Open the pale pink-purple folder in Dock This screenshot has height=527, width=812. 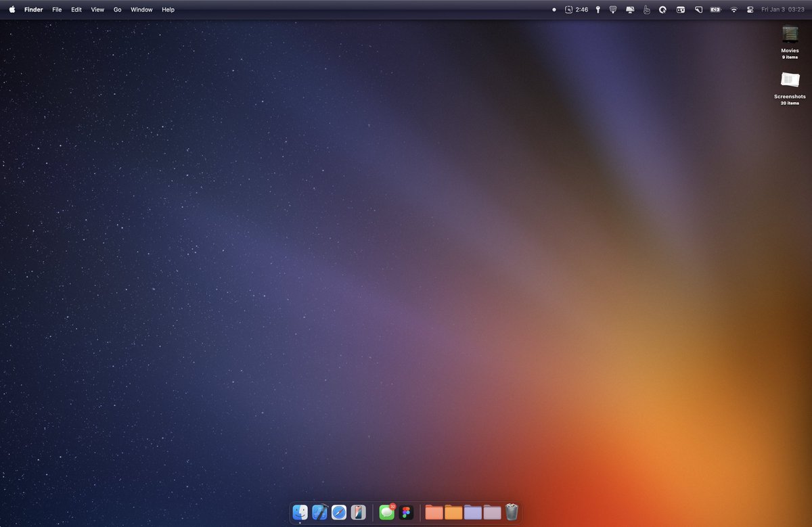(x=492, y=512)
